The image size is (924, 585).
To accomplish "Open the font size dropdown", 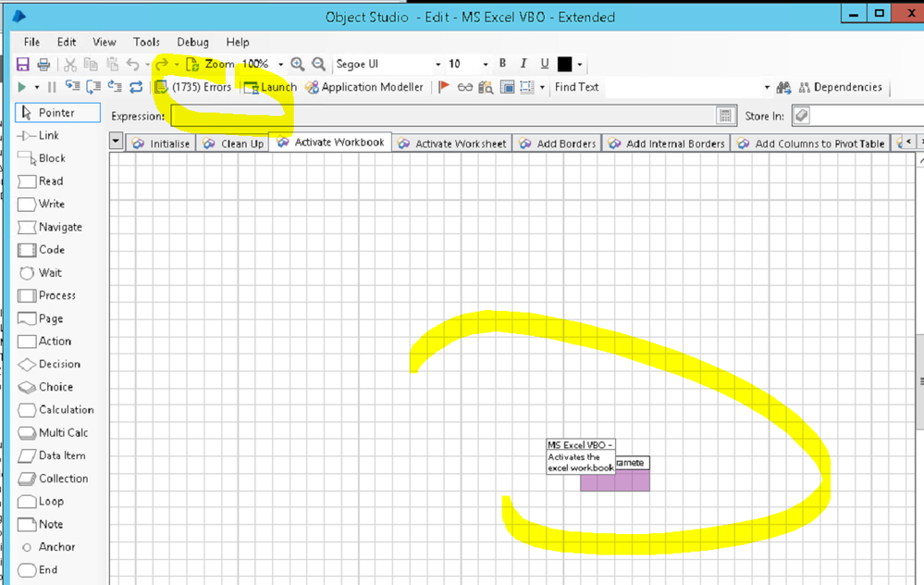I will [x=486, y=65].
